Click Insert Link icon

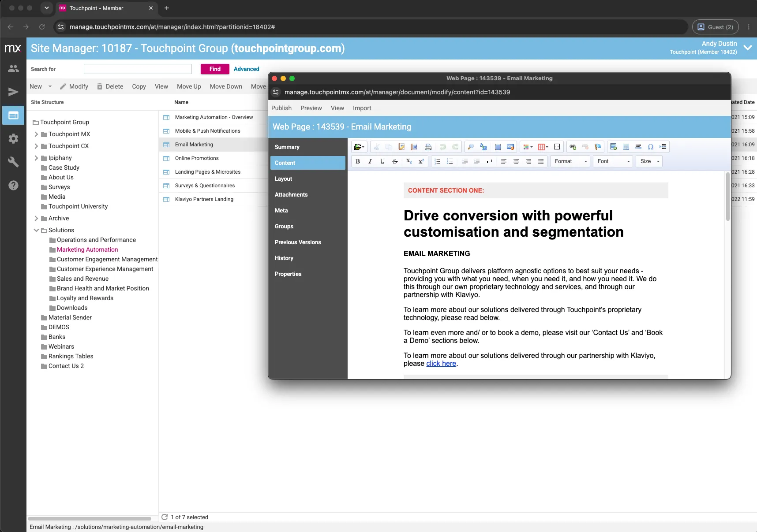(573, 147)
